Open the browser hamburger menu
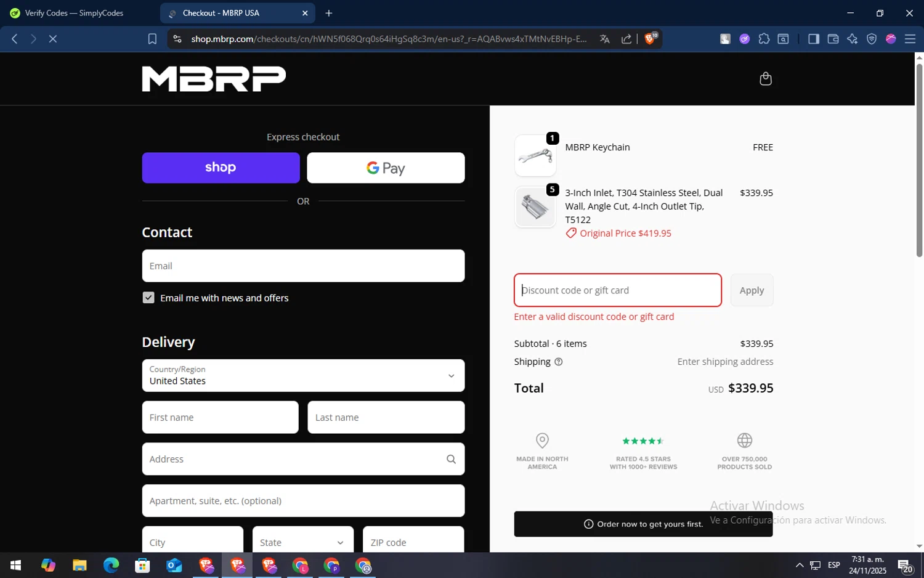The image size is (924, 578). pyautogui.click(x=910, y=39)
